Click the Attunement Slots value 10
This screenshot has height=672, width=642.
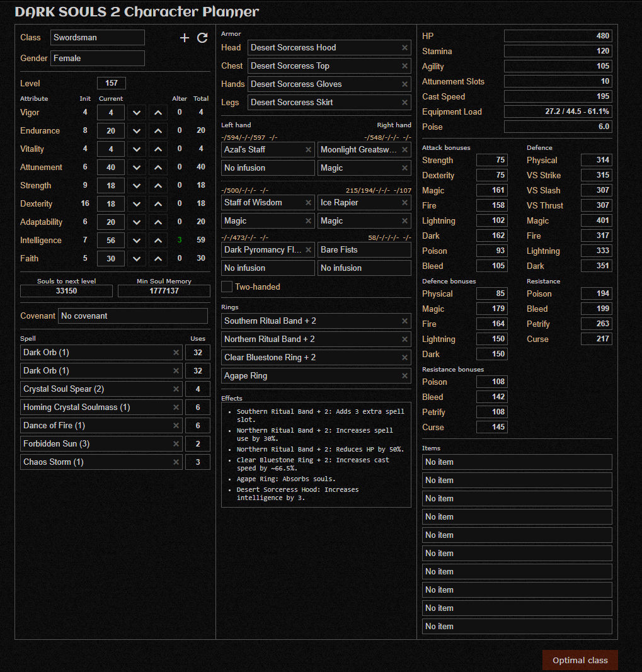[x=558, y=81]
